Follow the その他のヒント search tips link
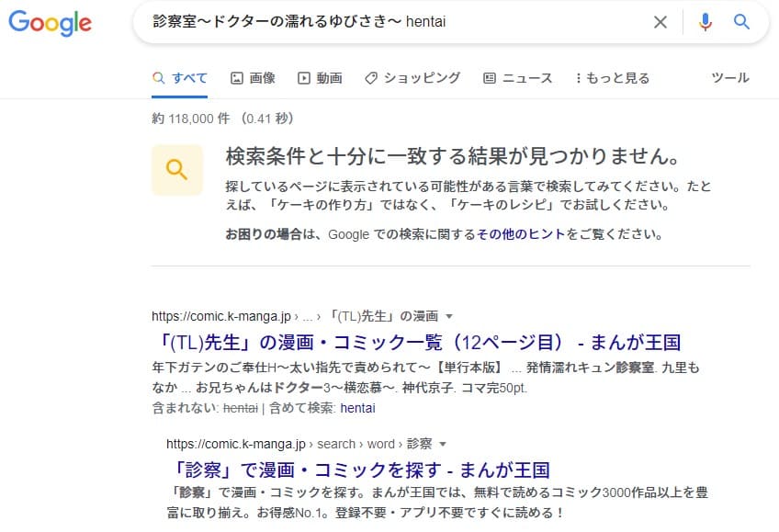779x532 pixels. [x=521, y=234]
